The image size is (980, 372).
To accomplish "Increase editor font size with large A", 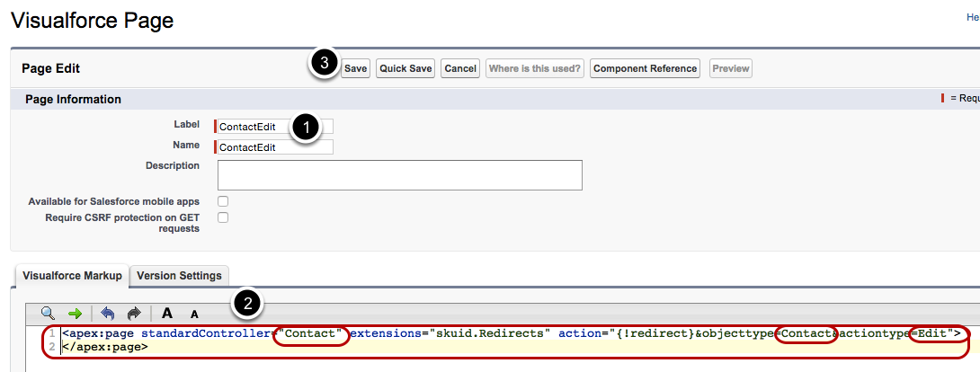I will click(167, 314).
